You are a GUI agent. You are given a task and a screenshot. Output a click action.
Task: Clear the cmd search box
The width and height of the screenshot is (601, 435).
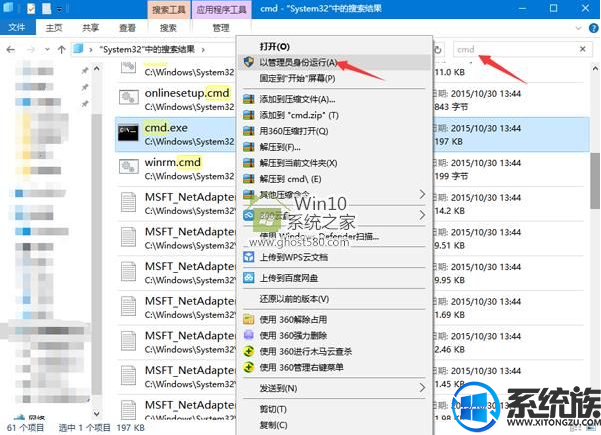(x=583, y=49)
